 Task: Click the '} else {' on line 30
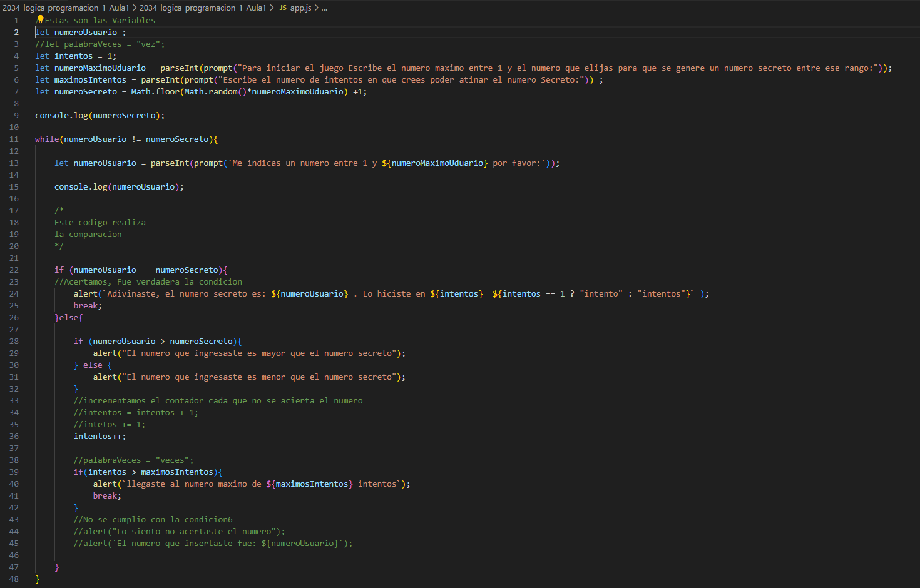[93, 365]
